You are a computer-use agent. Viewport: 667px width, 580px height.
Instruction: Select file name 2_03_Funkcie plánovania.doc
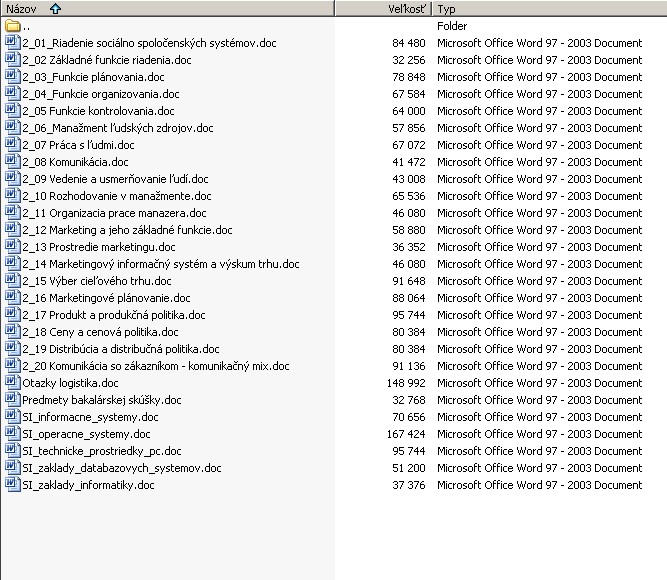tap(93, 77)
